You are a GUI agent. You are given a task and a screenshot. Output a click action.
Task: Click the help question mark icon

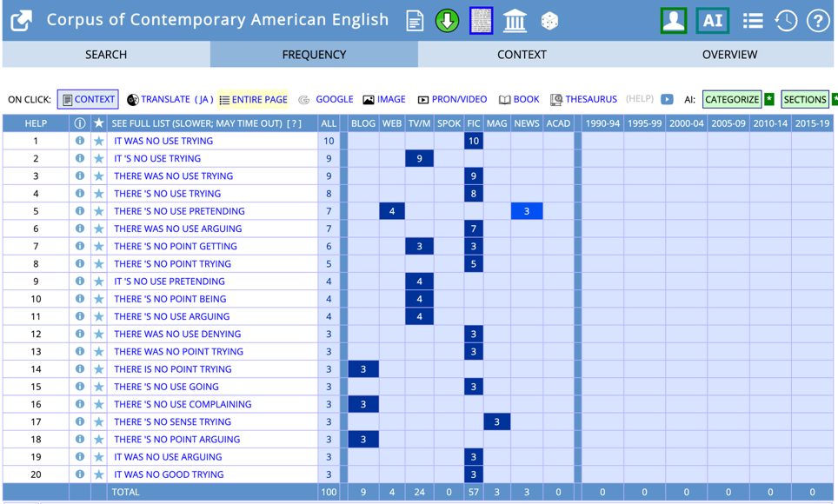pyautogui.click(x=818, y=21)
